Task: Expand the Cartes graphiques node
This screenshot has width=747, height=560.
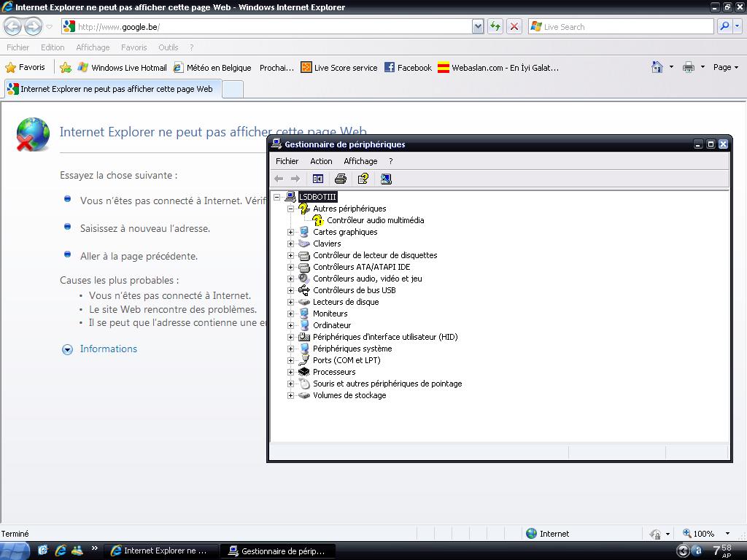Action: click(x=290, y=232)
